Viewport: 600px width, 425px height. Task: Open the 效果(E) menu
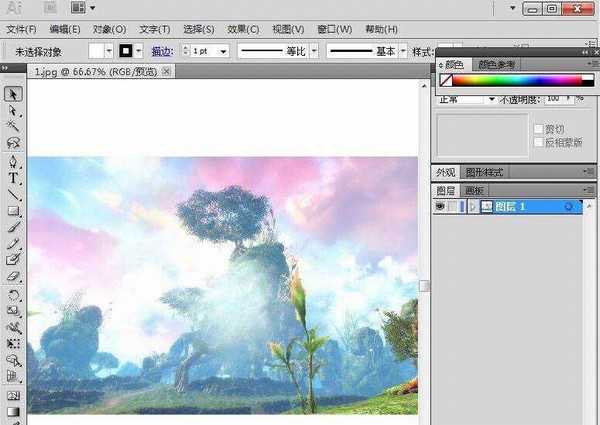[x=243, y=30]
